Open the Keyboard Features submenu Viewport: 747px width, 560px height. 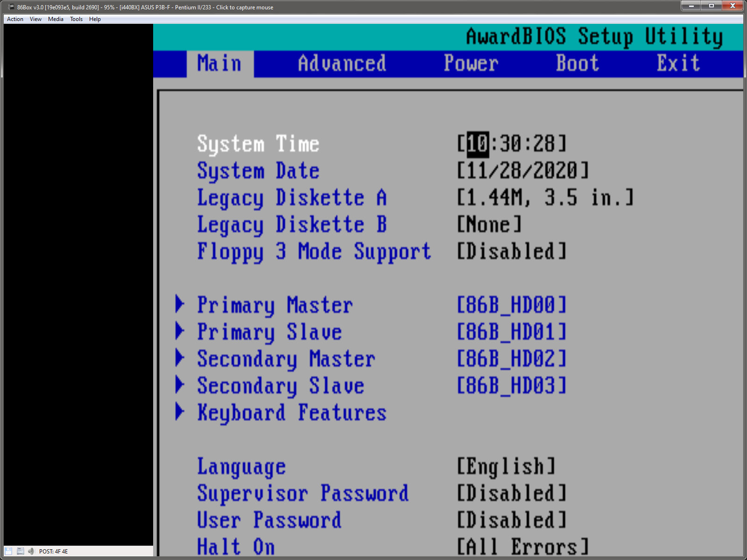291,412
